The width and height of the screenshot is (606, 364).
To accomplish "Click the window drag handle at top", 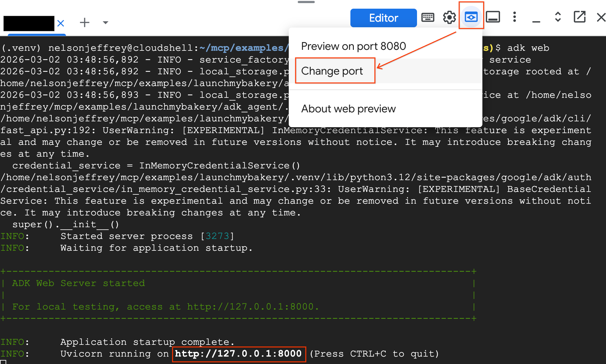I will (306, 2).
